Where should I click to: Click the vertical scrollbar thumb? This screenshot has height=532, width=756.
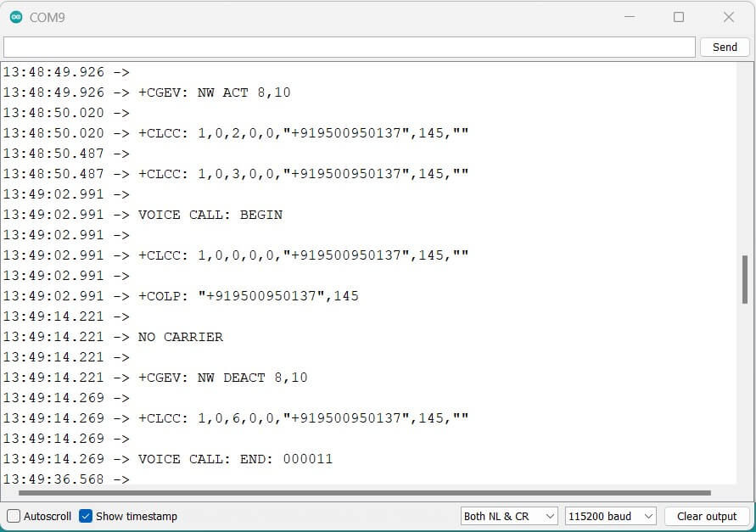click(744, 279)
